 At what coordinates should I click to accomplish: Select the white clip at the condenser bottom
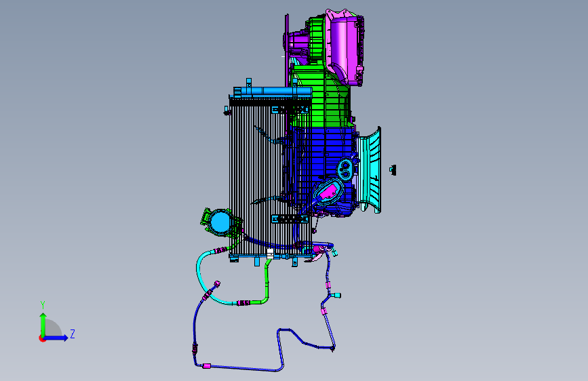270,253
